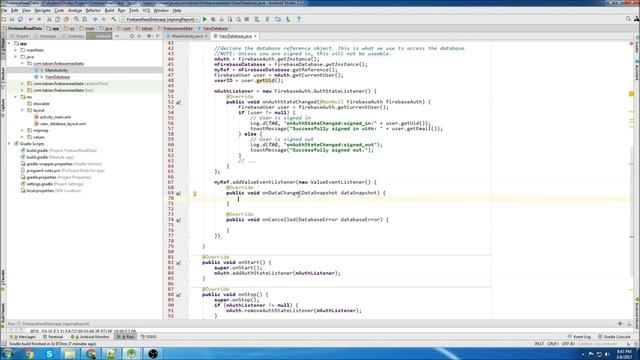The image size is (640, 360).
Task: Open the TODO tool window
Action: pyautogui.click(x=149, y=337)
